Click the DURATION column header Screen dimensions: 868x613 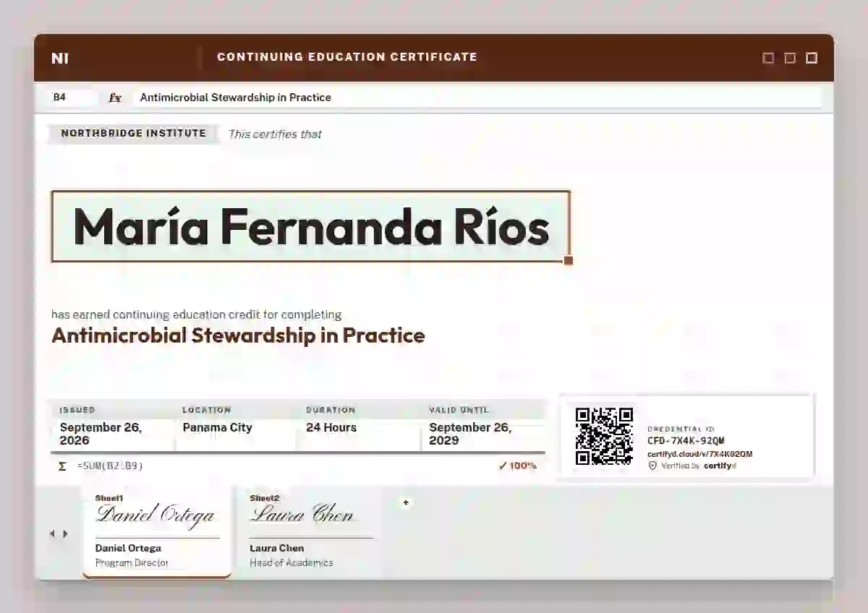click(331, 410)
